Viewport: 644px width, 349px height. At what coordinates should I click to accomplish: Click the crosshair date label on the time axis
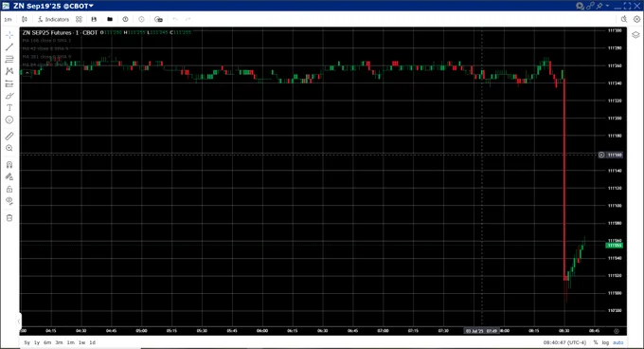click(481, 331)
